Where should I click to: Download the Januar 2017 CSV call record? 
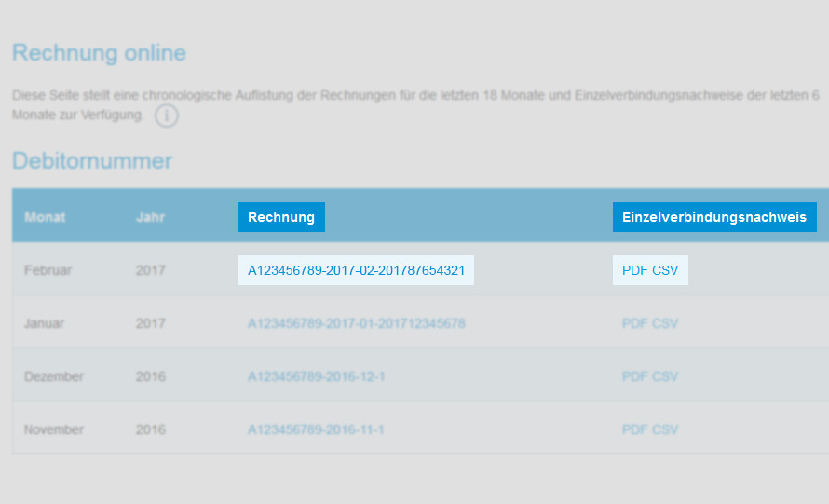pos(665,323)
